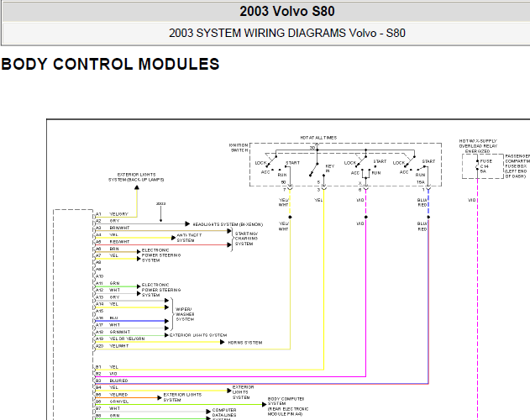Viewport: 530px width, 420px height.
Task: Click the "STARTING/CHARGING SYSTEM" label
Action: pyautogui.click(x=246, y=239)
